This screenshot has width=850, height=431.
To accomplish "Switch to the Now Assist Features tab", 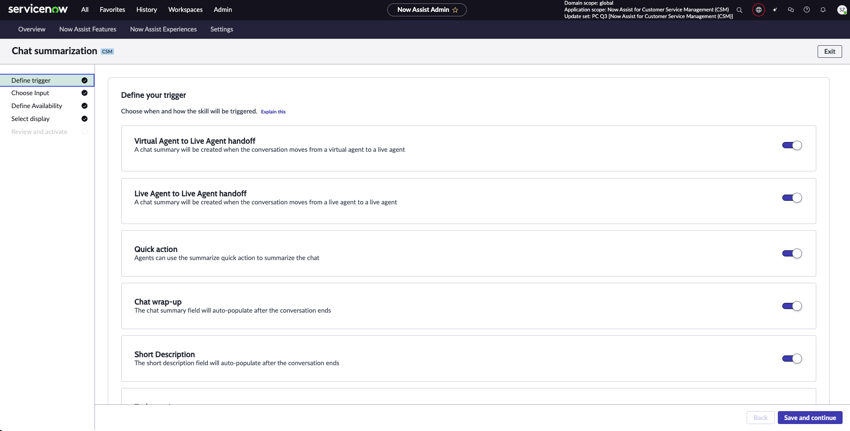I will click(88, 29).
